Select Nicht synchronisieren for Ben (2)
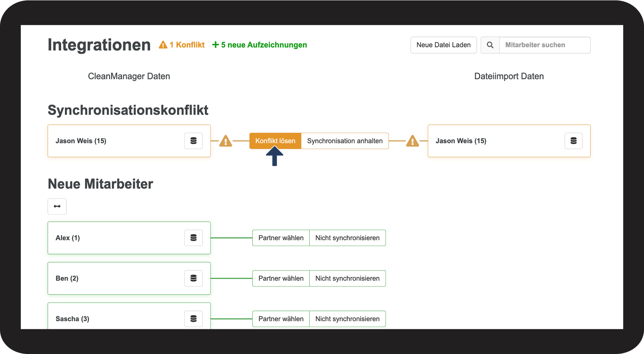 tap(347, 278)
